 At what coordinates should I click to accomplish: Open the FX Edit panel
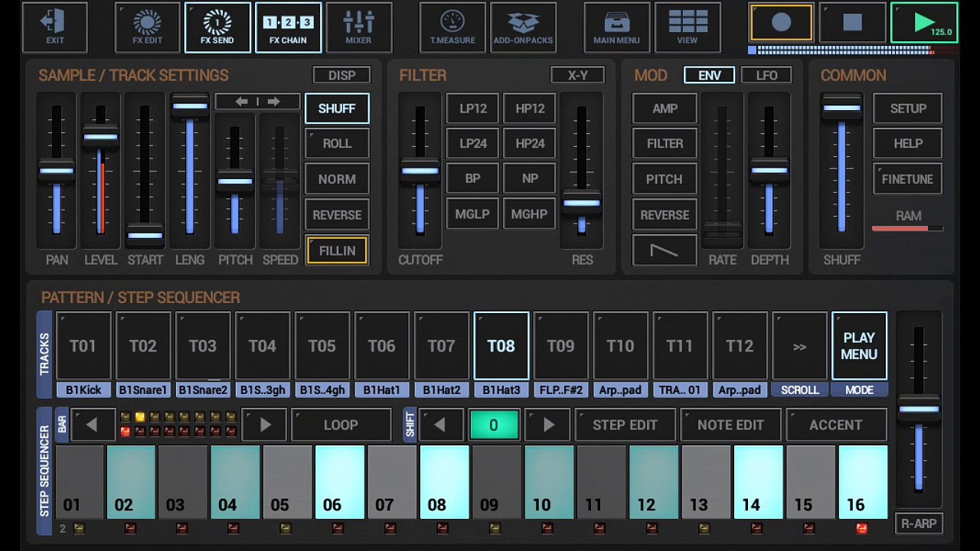[x=147, y=28]
